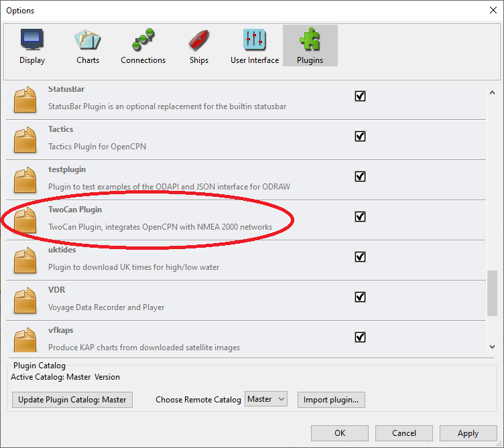Untick the vfkaps plugin checkbox
Viewport: 504px width, 448px height.
click(x=360, y=337)
